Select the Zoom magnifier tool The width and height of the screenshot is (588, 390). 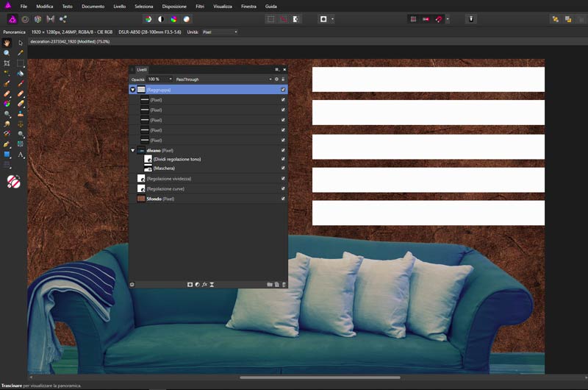click(x=7, y=53)
